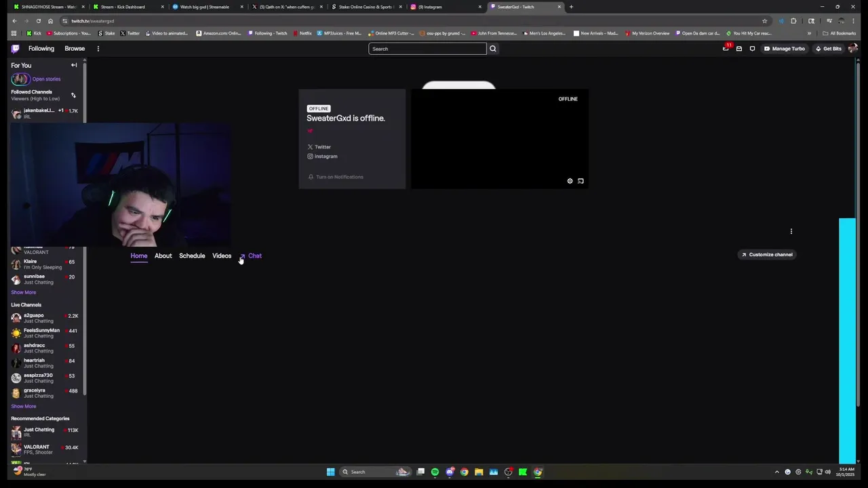Click Customize channel button
This screenshot has height=488, width=868.
[766, 255]
